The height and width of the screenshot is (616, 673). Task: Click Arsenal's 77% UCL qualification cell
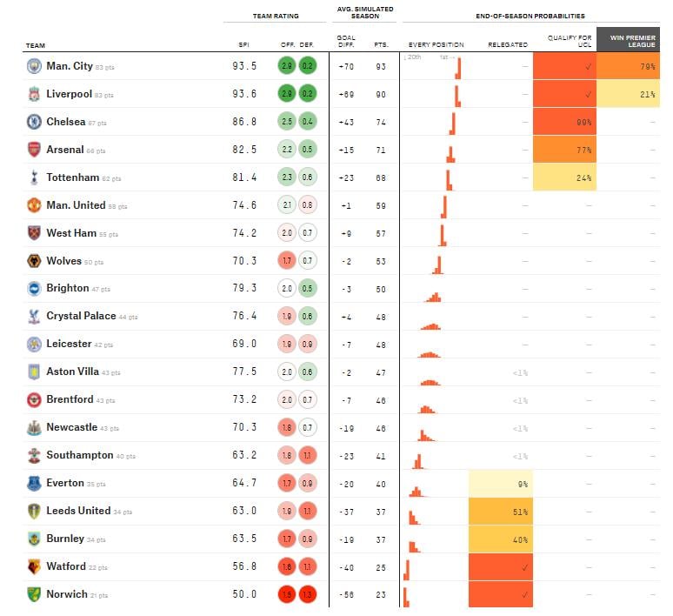point(565,150)
